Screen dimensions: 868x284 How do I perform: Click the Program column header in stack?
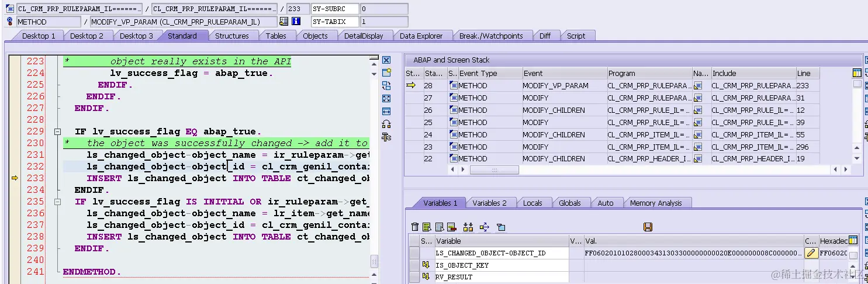[649, 73]
